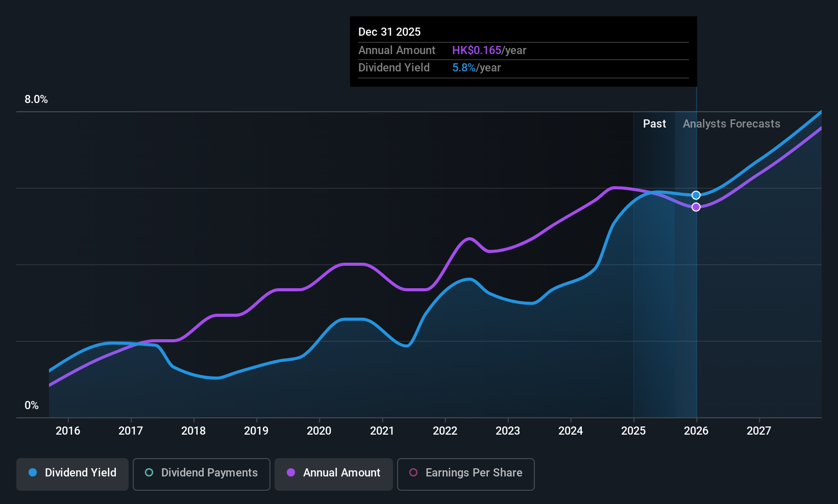Screen dimensions: 838x504
Task: Click the Analysts Forecasts label
Action: click(731, 124)
